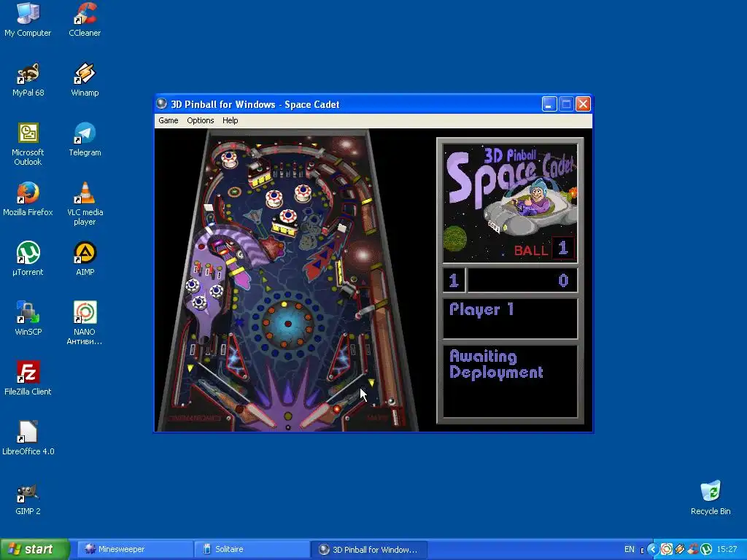Select the FileZilla Client icon
The width and height of the screenshot is (747, 560).
pos(28,378)
